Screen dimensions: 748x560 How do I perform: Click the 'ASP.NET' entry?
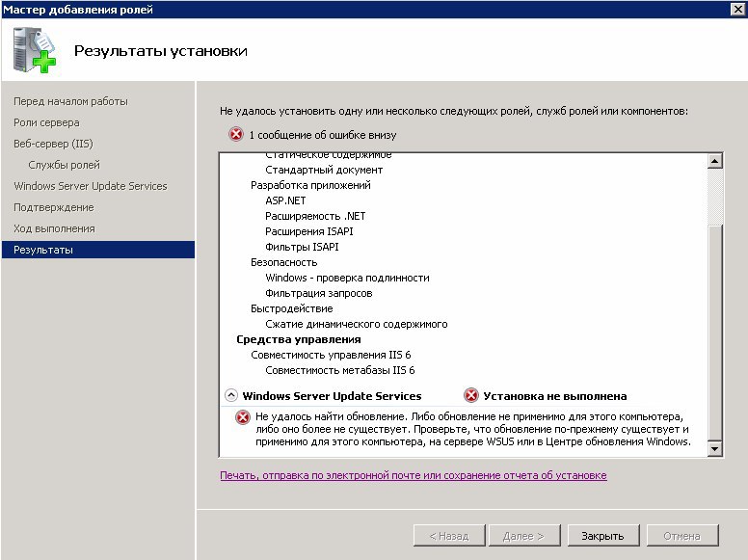point(285,200)
